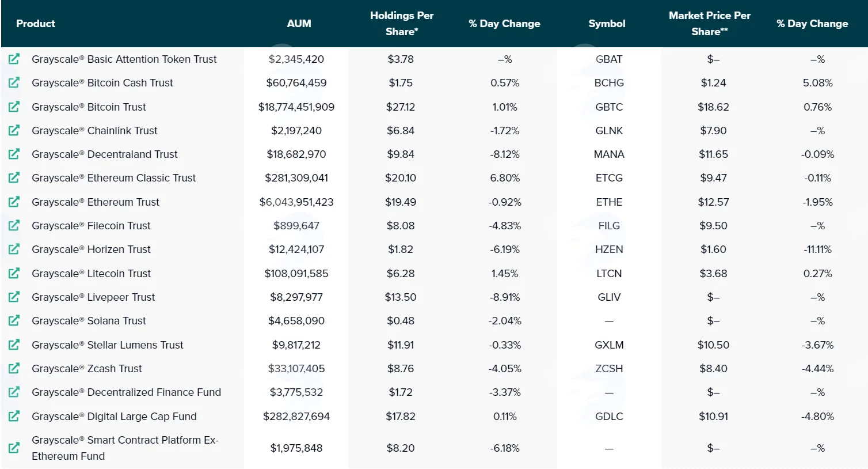868x469 pixels.
Task: Open the Grayscale Litecoin Trust product link
Action: click(x=92, y=273)
